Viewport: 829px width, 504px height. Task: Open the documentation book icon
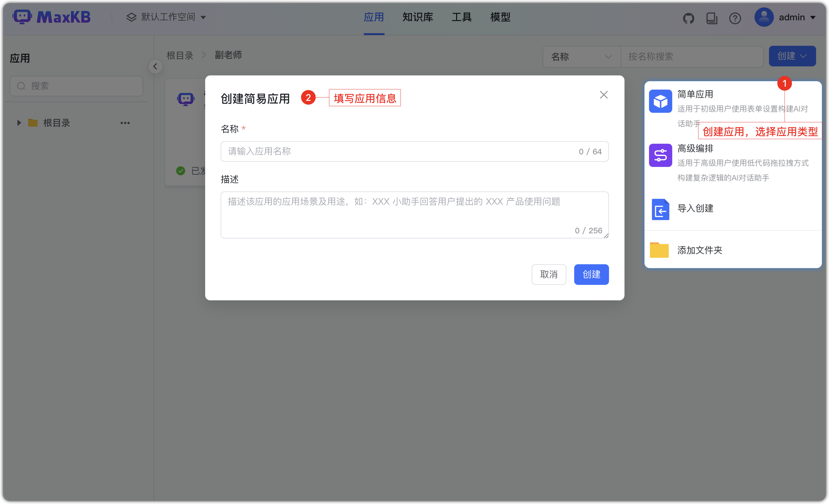[712, 18]
